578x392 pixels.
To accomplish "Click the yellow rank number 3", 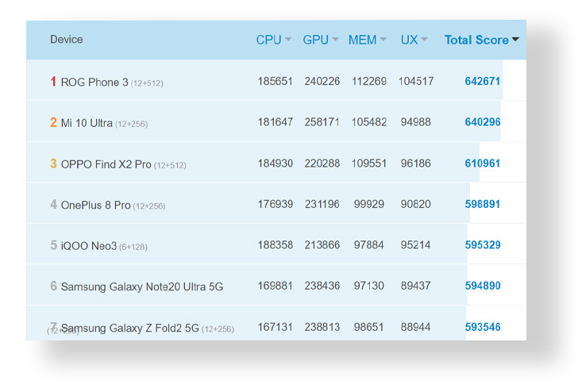I will tap(53, 163).
